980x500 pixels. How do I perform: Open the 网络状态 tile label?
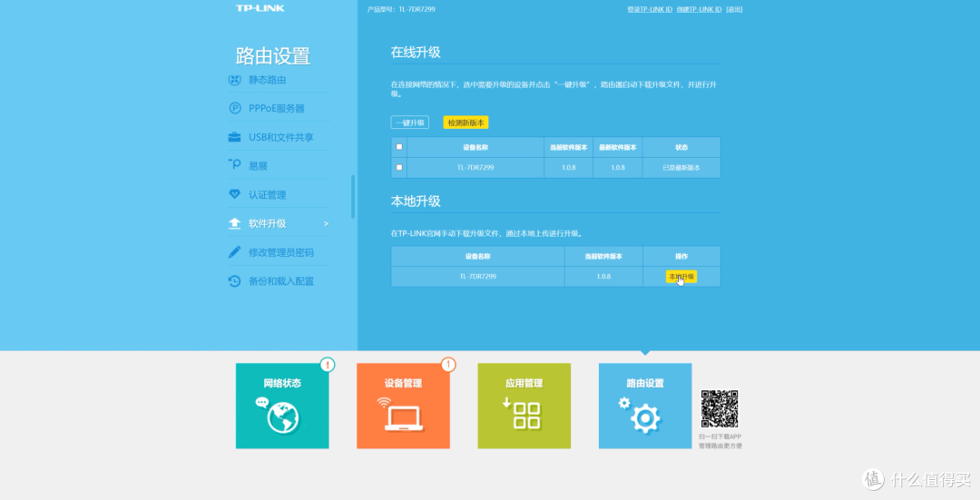pos(282,383)
